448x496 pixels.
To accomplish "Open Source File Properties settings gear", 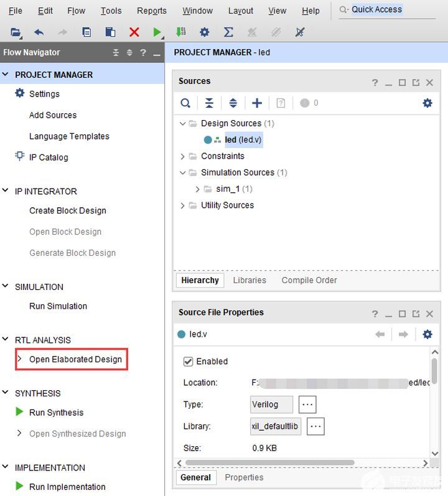I will click(x=427, y=334).
